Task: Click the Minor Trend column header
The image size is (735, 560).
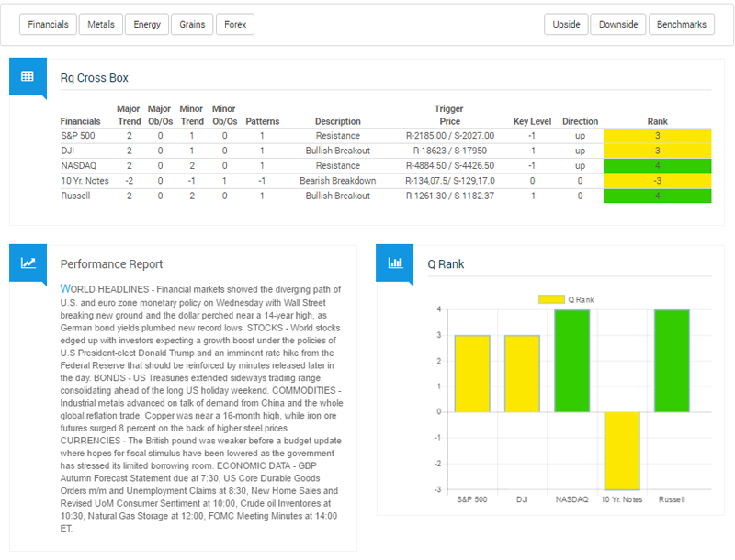Action: point(192,115)
